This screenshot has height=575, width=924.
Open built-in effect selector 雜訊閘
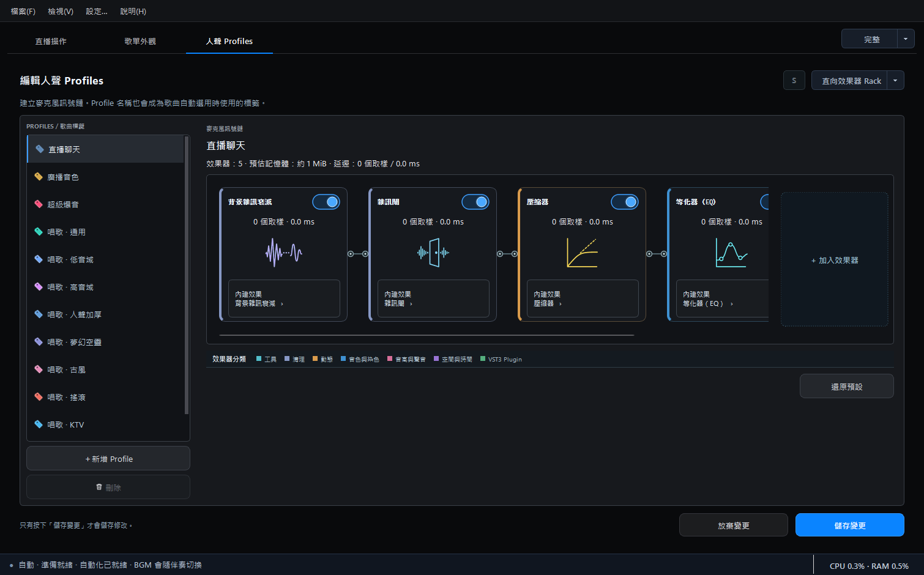click(433, 299)
